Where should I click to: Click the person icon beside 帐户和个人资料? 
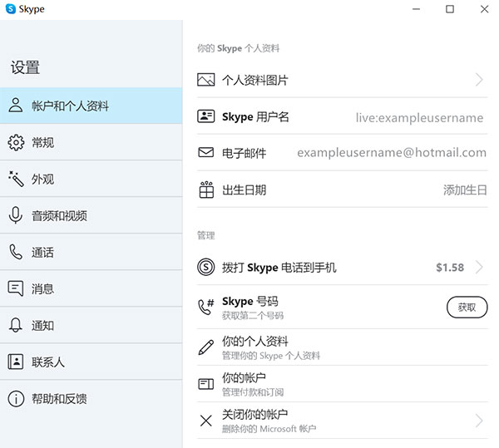pos(15,106)
